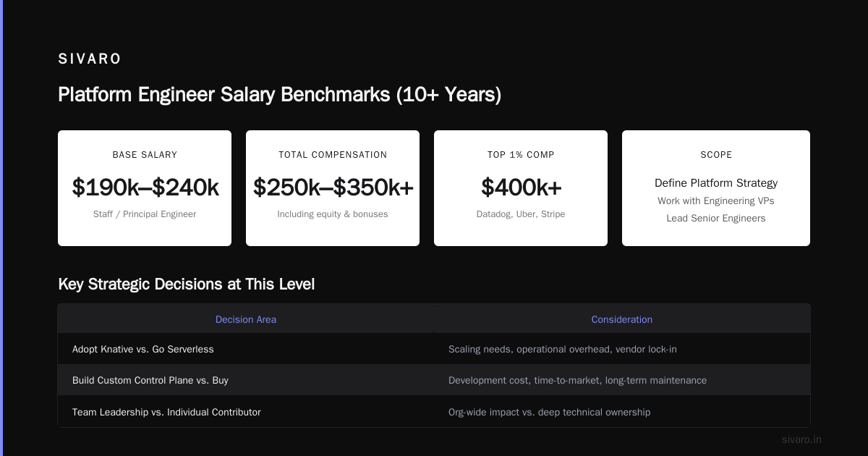This screenshot has width=868, height=456.
Task: Select the Scaling needs, operational overhead cell
Action: point(622,349)
